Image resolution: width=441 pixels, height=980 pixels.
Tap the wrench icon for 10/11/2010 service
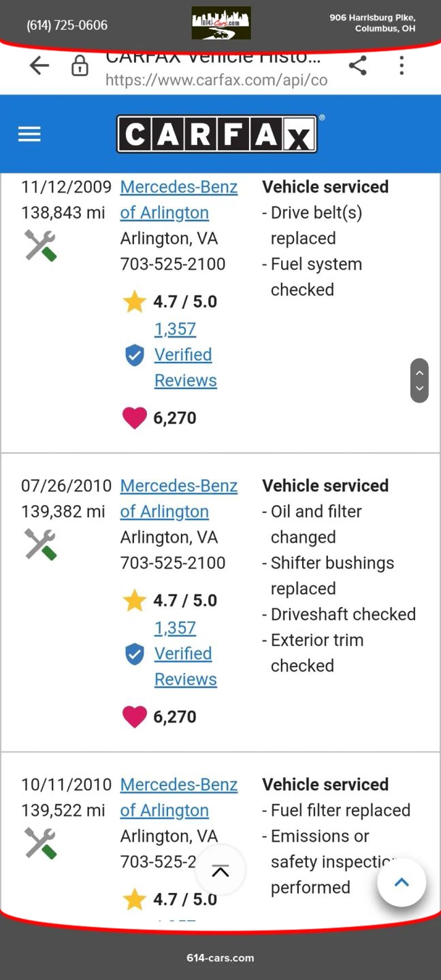tap(40, 843)
